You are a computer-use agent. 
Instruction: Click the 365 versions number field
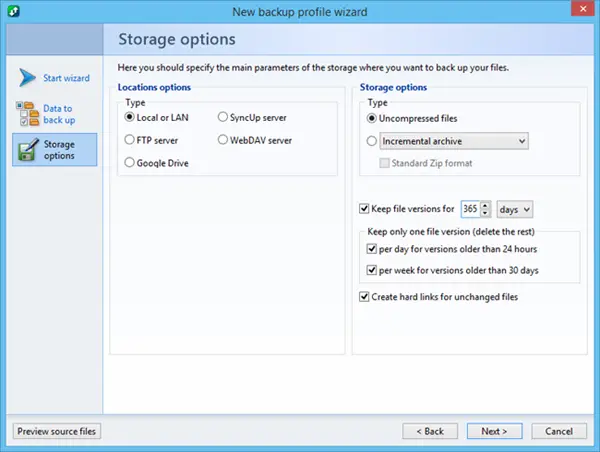(x=470, y=209)
